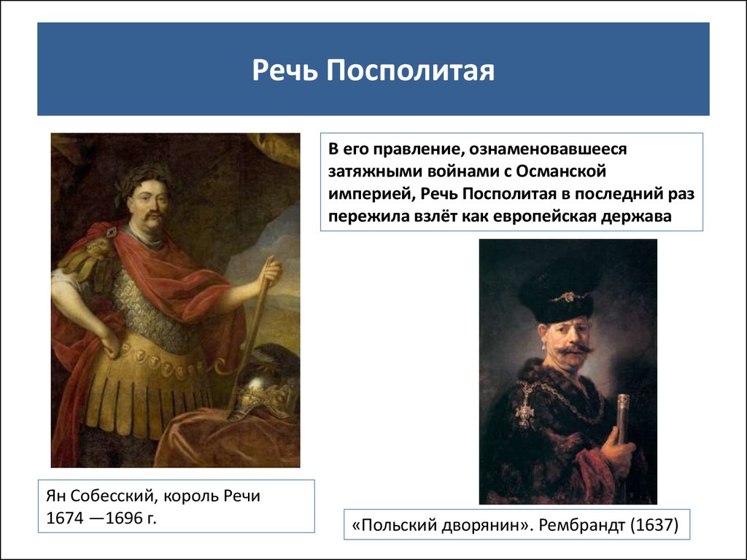This screenshot has width=747, height=560.
Task: Select the slide title "Речь Посполитая"
Action: [x=373, y=71]
